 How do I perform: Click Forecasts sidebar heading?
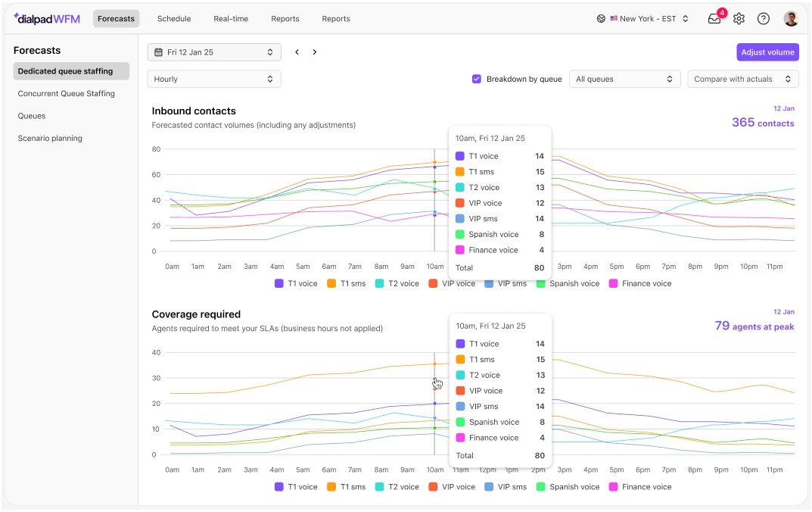click(37, 50)
